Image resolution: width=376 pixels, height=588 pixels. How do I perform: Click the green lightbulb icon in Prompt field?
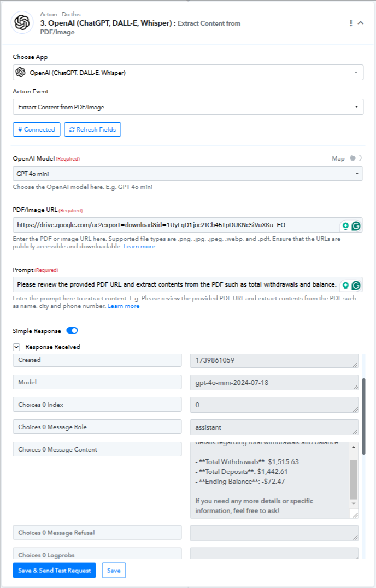pyautogui.click(x=345, y=286)
